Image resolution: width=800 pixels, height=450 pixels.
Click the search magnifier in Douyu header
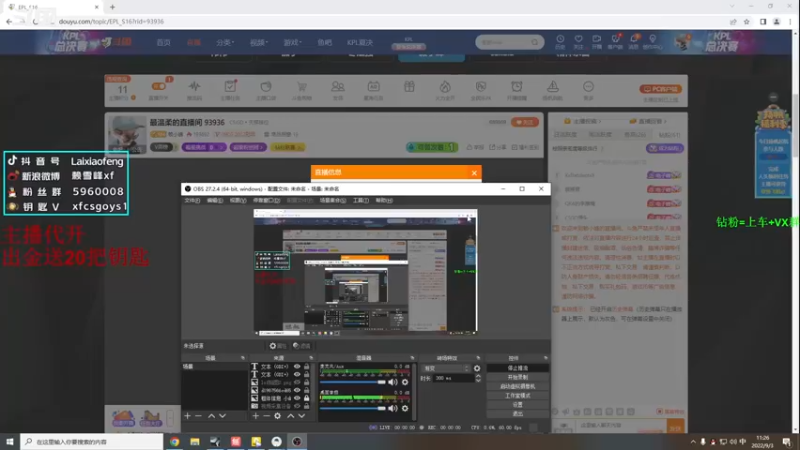pos(535,42)
